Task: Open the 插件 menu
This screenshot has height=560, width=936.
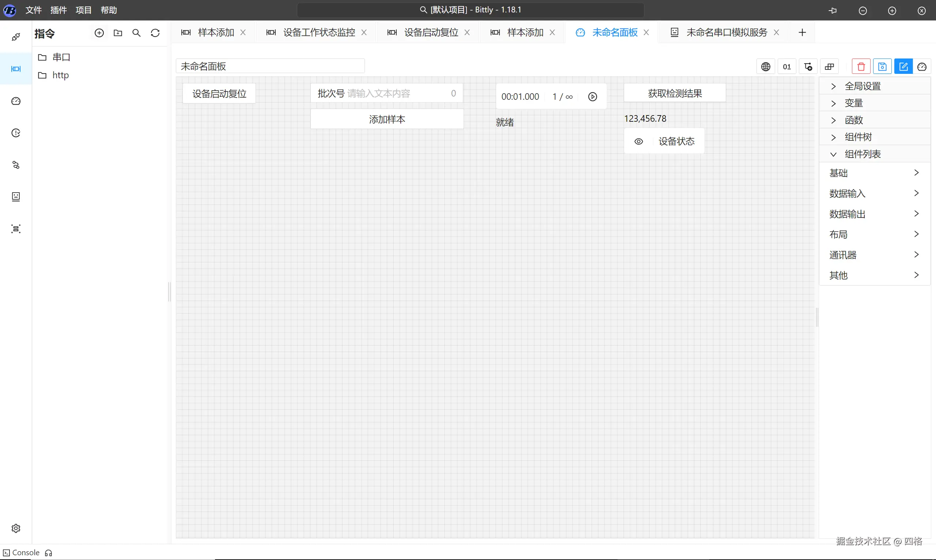Action: (x=58, y=10)
